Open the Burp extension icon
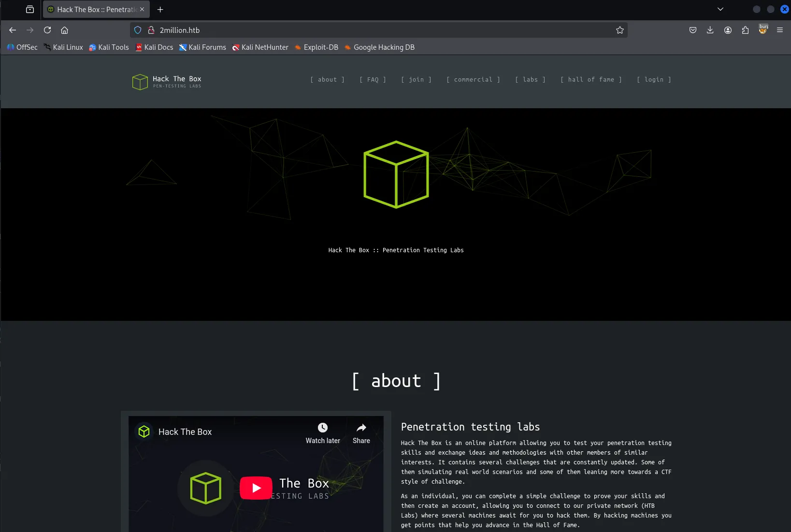This screenshot has width=791, height=532. [763, 29]
